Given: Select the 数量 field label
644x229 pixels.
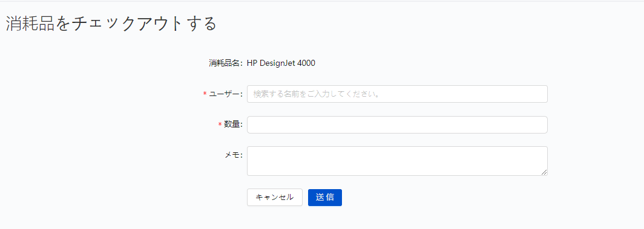Looking at the screenshot, I should [233, 124].
